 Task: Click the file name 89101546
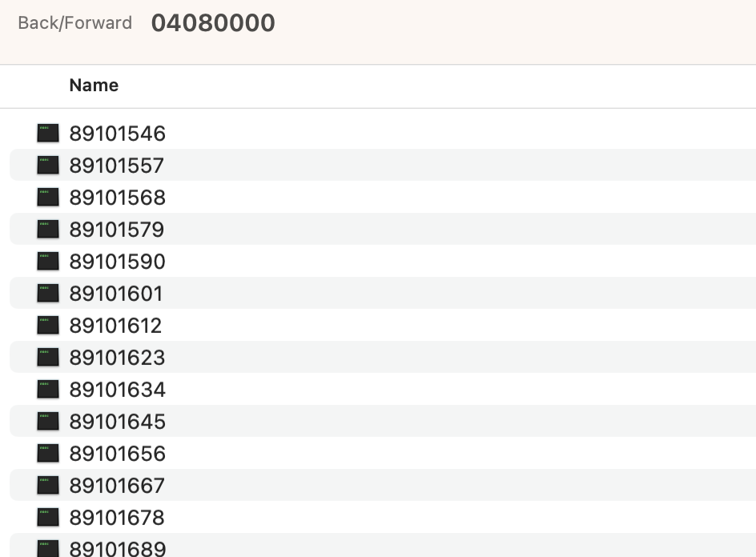tap(117, 134)
